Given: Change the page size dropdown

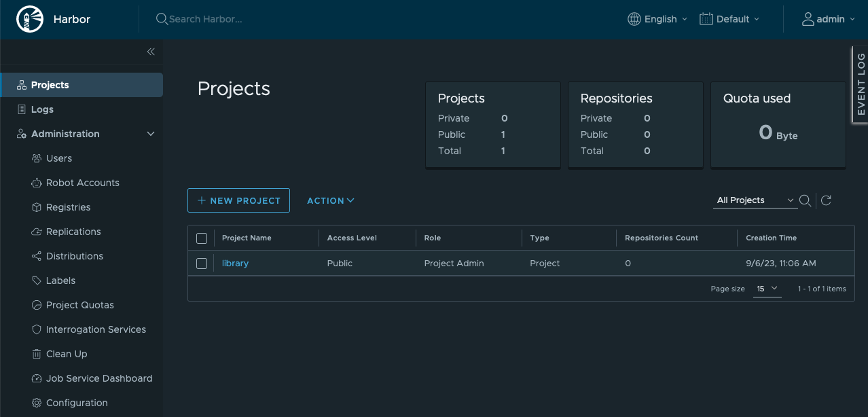Looking at the screenshot, I should click(767, 289).
